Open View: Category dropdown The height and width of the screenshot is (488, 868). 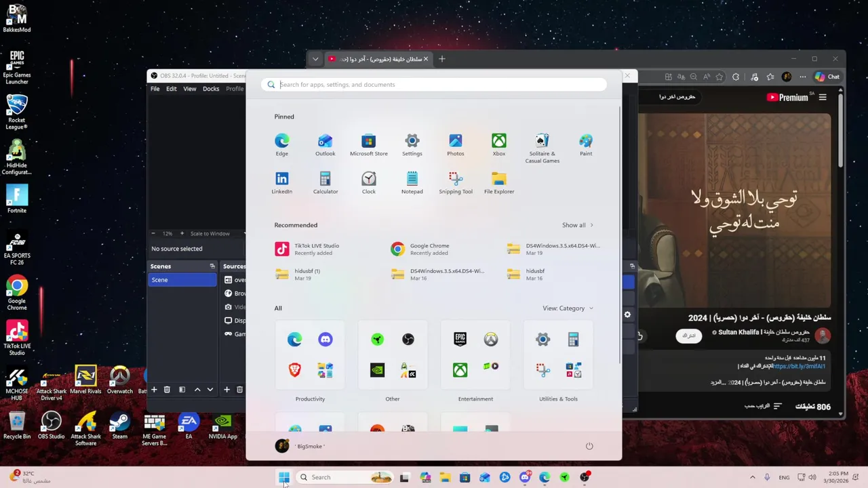pos(568,308)
